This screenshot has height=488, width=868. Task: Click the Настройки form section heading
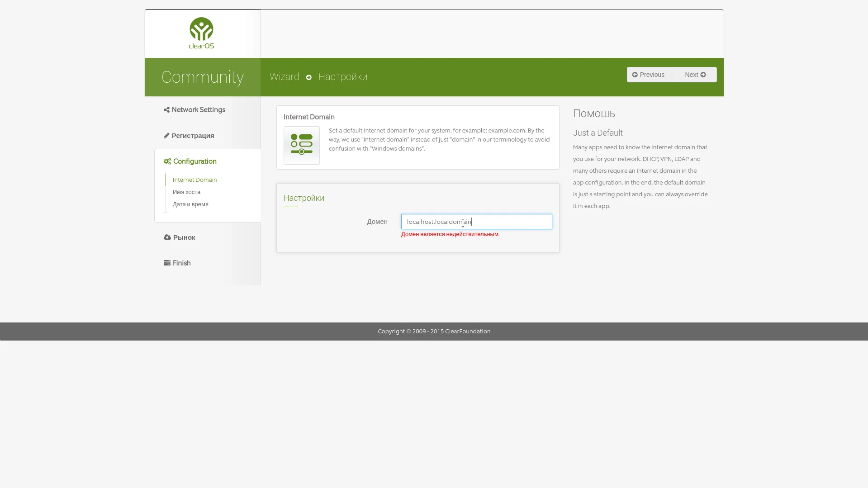click(x=304, y=198)
